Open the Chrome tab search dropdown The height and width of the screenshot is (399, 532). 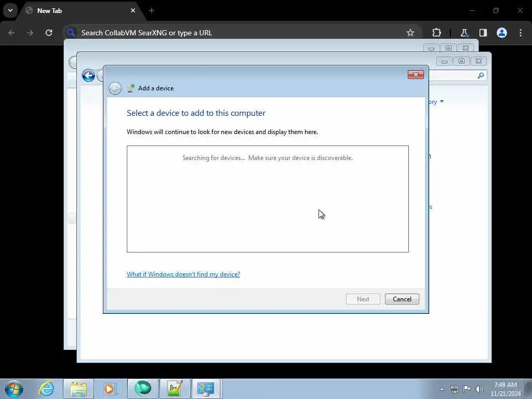click(x=10, y=10)
